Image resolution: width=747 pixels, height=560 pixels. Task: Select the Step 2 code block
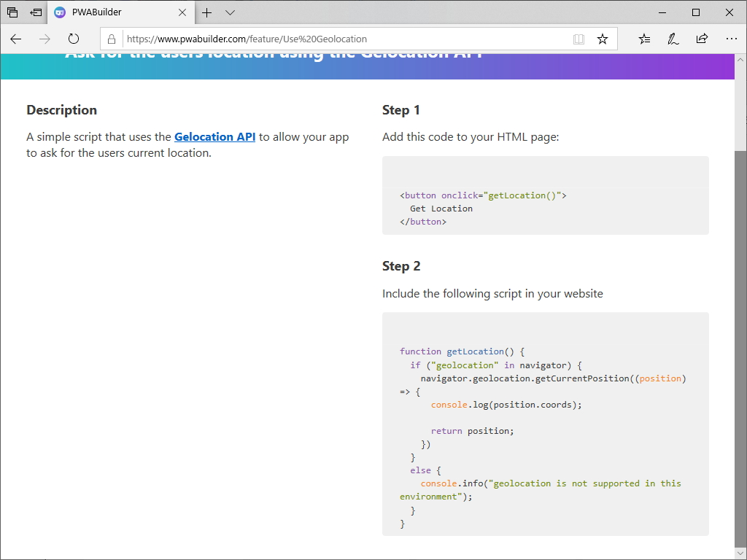coord(545,423)
